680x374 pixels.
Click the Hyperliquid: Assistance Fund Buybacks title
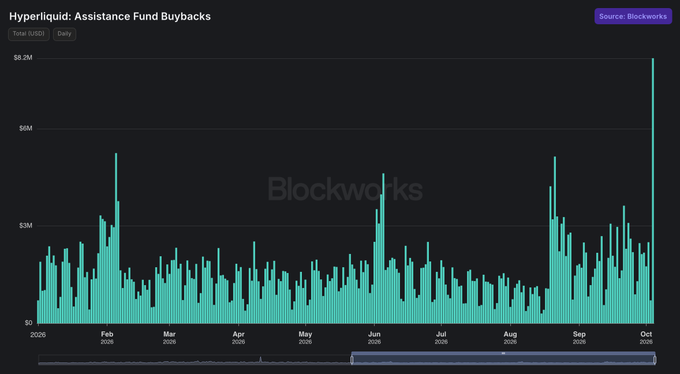coord(110,16)
